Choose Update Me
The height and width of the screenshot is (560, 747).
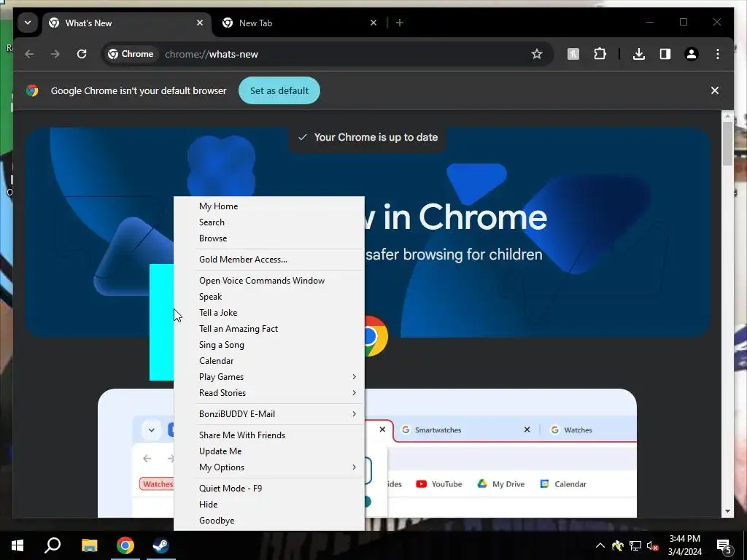[269, 451]
